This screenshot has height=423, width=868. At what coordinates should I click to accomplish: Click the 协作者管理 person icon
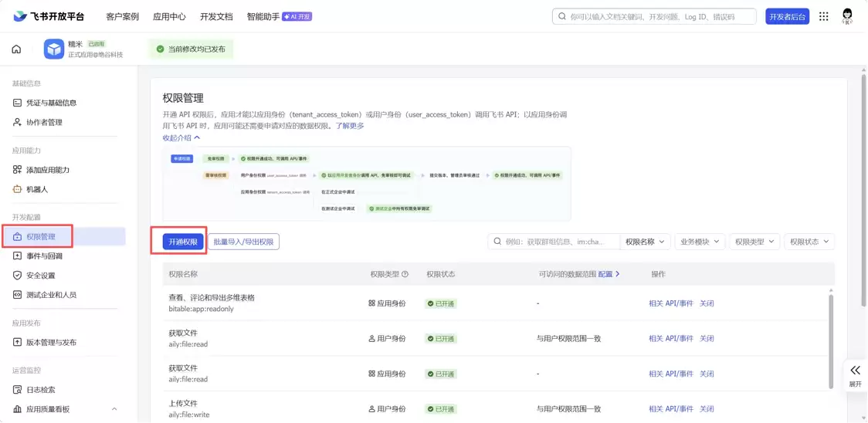click(x=17, y=122)
